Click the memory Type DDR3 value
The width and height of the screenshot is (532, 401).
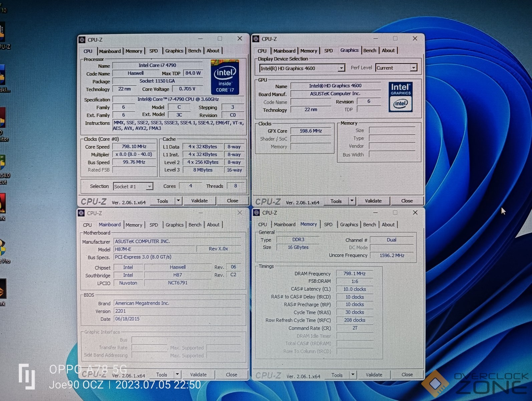click(x=298, y=240)
